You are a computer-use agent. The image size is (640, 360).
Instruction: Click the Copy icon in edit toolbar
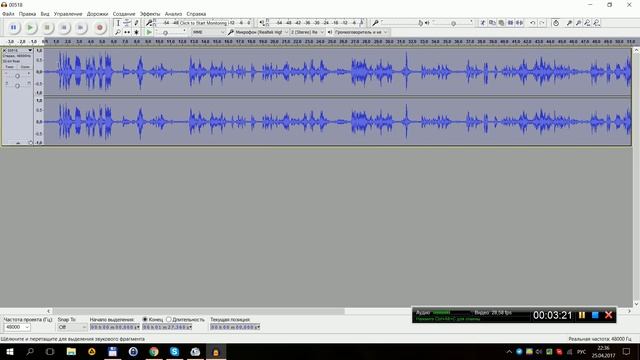492,23
